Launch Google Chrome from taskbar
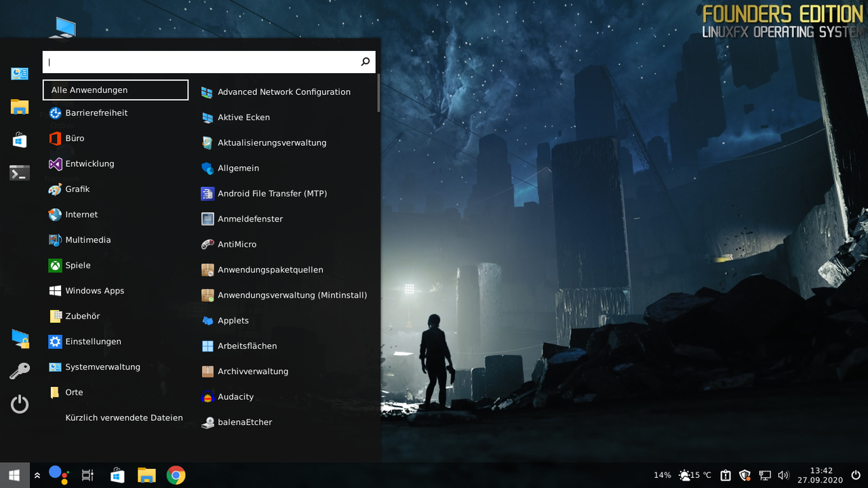This screenshot has width=868, height=488. [176, 475]
